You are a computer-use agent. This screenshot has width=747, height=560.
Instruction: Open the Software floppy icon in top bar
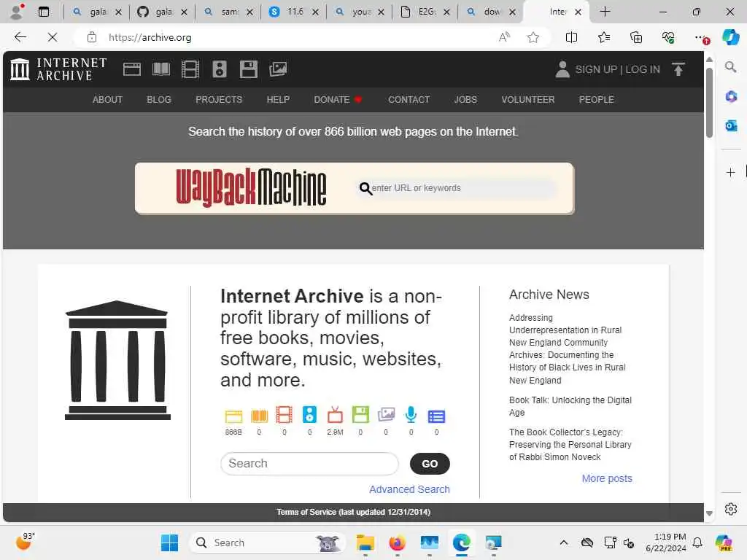[248, 69]
